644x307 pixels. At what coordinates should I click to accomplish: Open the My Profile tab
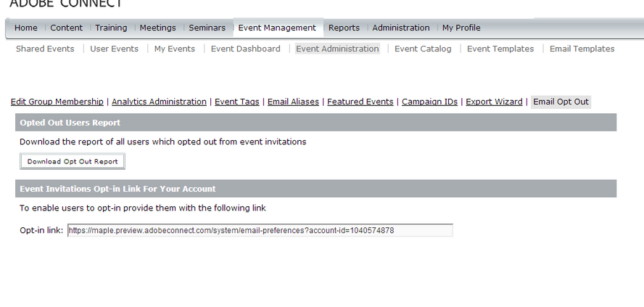click(461, 28)
